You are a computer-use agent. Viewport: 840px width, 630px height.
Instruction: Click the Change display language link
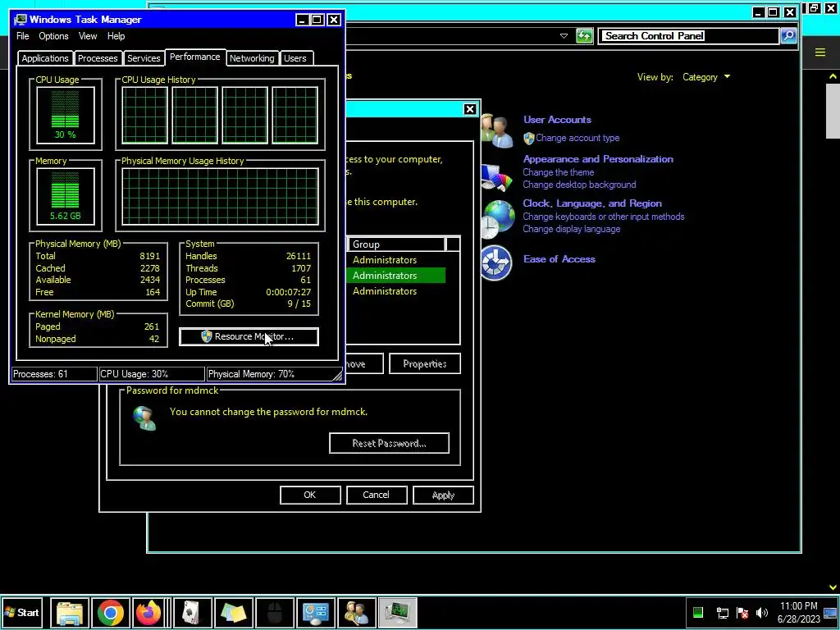point(571,229)
